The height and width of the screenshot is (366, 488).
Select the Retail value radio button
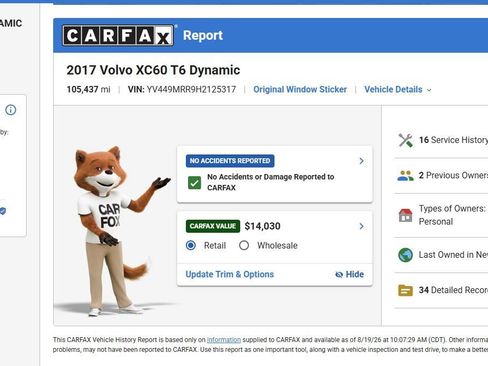coord(191,245)
